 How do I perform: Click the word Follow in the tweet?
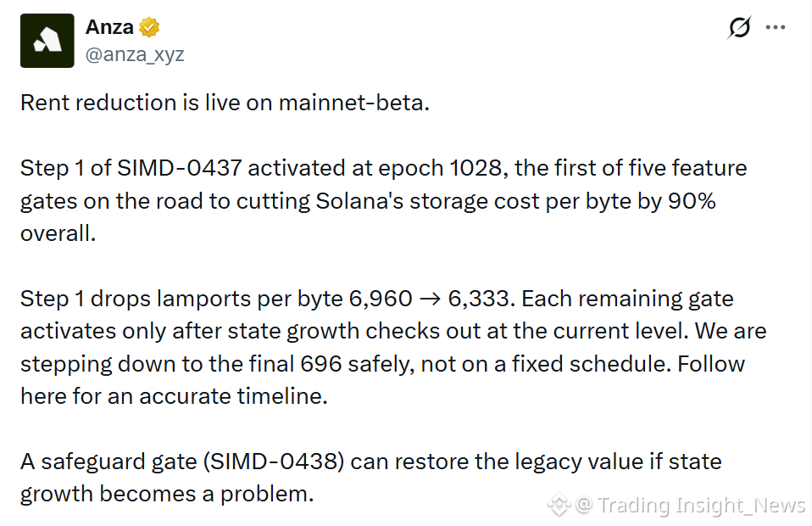coord(711,364)
